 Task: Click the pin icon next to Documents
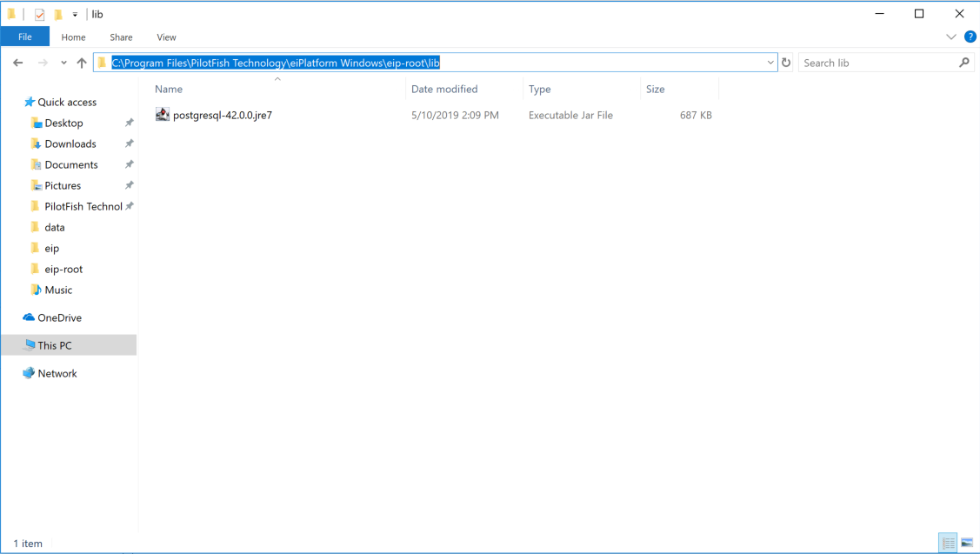129,164
